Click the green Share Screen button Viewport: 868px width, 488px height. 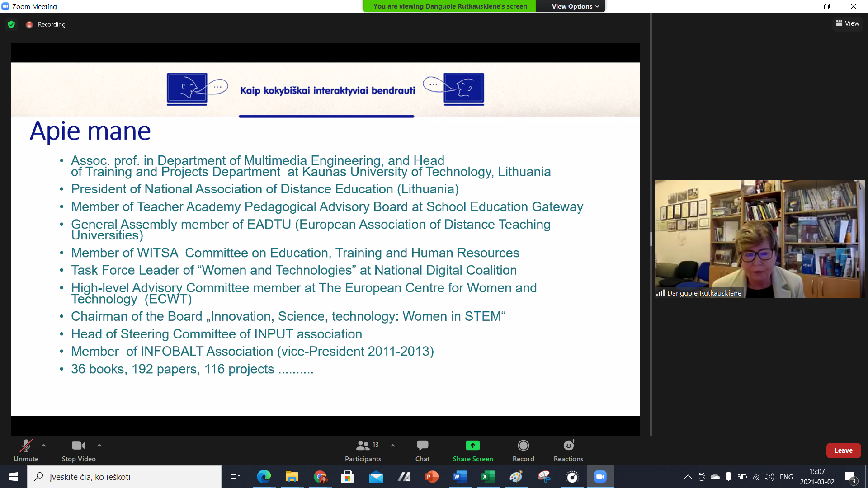pyautogui.click(x=473, y=450)
